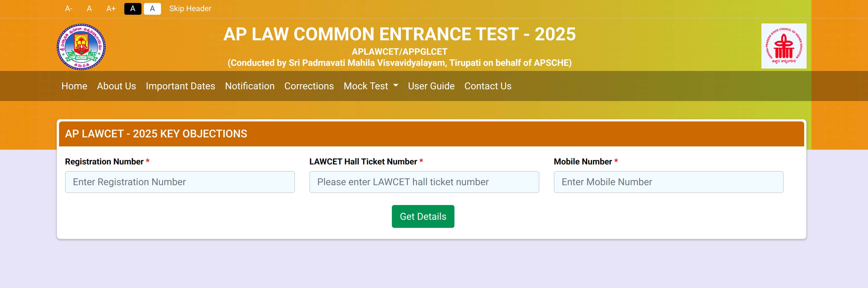Go to Home page
The height and width of the screenshot is (288, 868).
coord(74,86)
